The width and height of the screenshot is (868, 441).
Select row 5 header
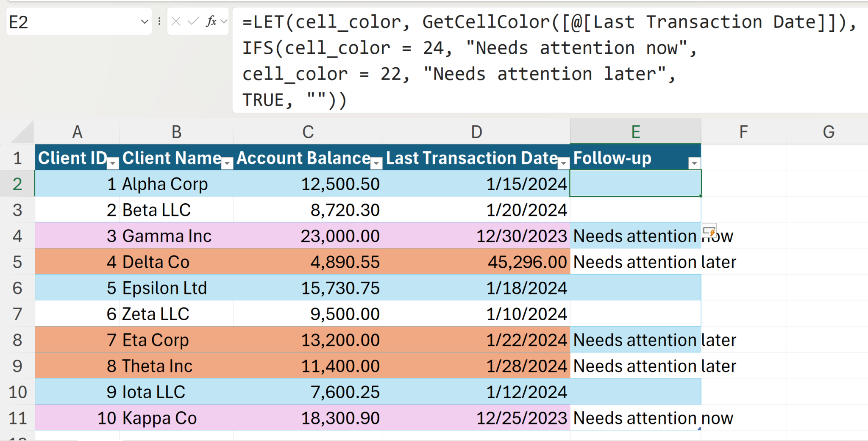[x=17, y=262]
